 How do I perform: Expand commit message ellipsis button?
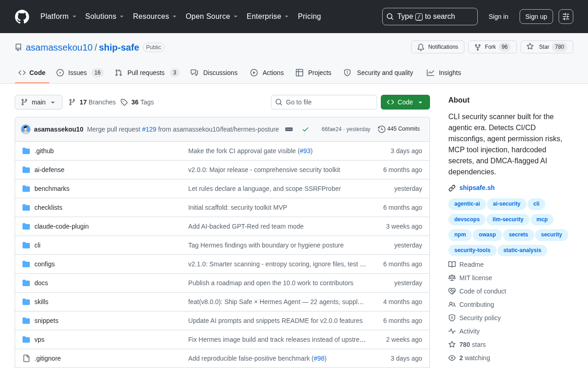tap(289, 129)
